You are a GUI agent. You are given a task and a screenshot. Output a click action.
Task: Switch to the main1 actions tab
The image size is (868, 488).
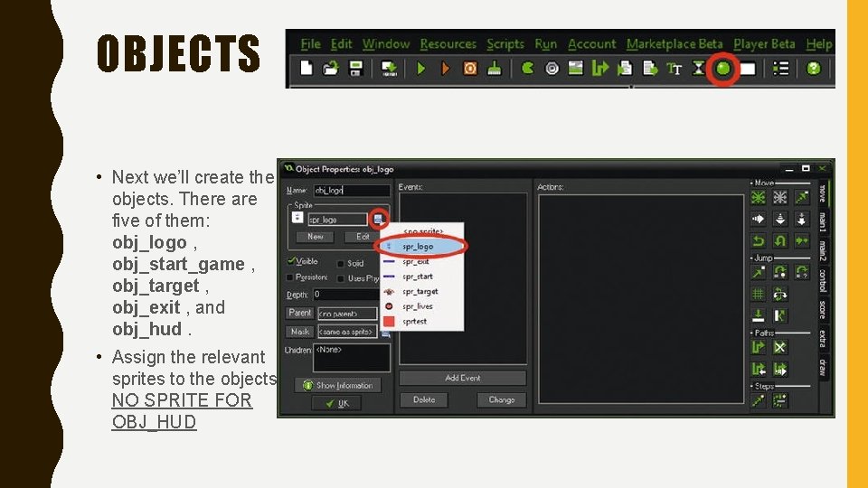pos(823,222)
